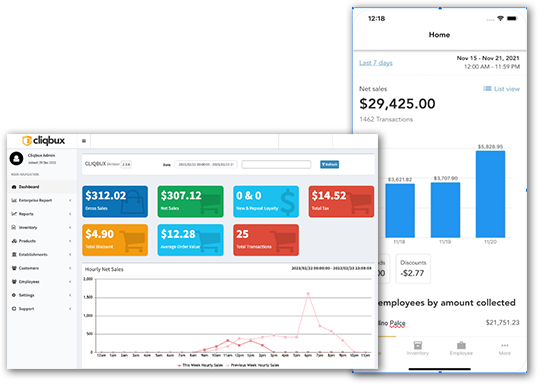Click the Establishments building icon
Screen dimensions: 538x384
(14, 255)
